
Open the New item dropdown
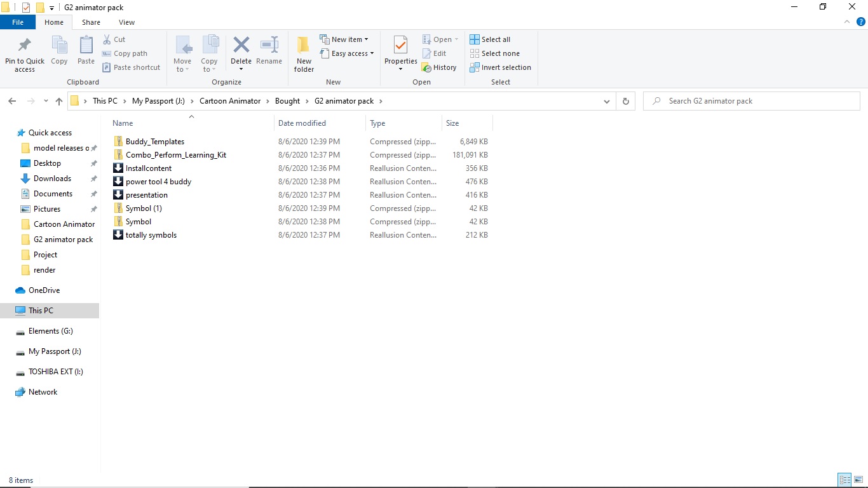point(344,39)
